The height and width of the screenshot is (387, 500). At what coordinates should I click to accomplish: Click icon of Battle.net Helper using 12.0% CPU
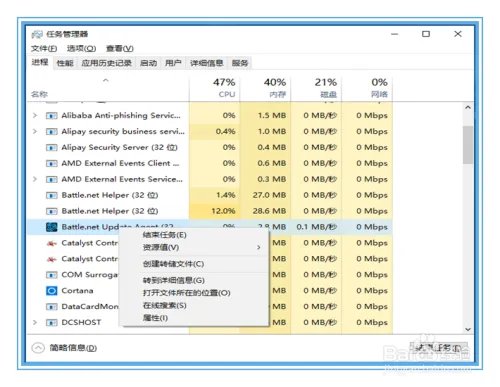pos(51,211)
